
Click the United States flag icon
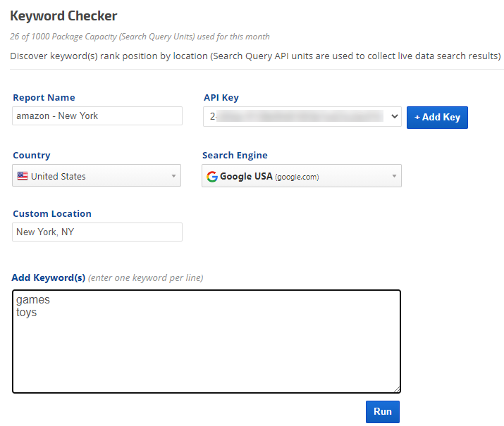click(x=23, y=176)
